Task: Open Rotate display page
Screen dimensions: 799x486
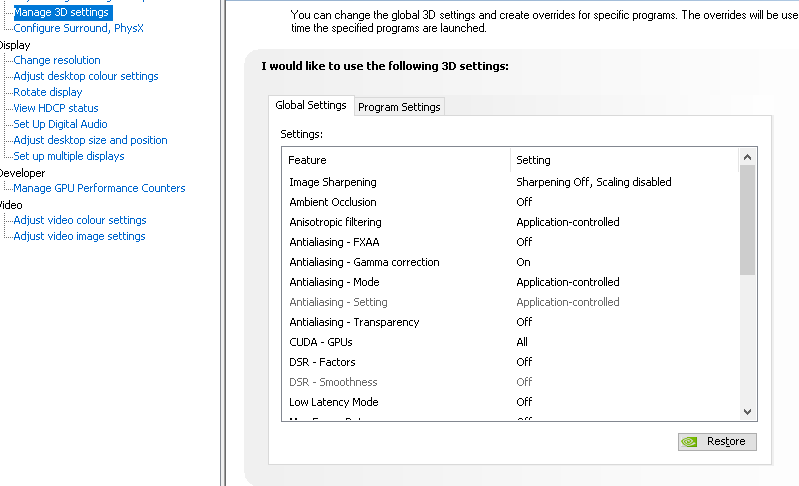Action: [x=47, y=92]
